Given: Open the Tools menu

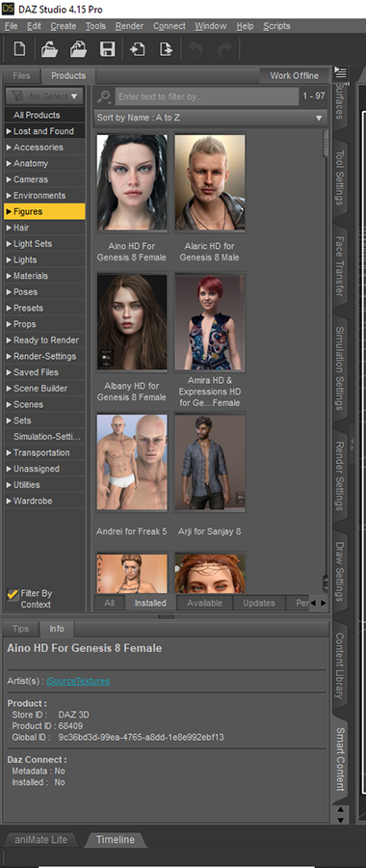Looking at the screenshot, I should click(x=95, y=26).
